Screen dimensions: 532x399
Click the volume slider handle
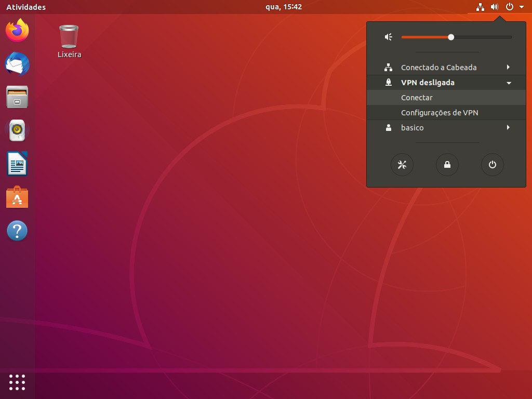pos(451,37)
